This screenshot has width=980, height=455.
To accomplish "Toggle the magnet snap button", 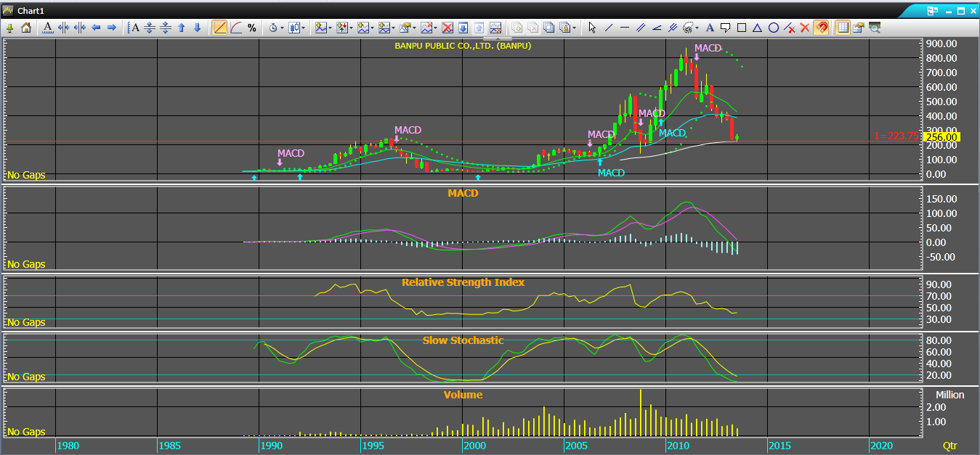I will (x=821, y=28).
